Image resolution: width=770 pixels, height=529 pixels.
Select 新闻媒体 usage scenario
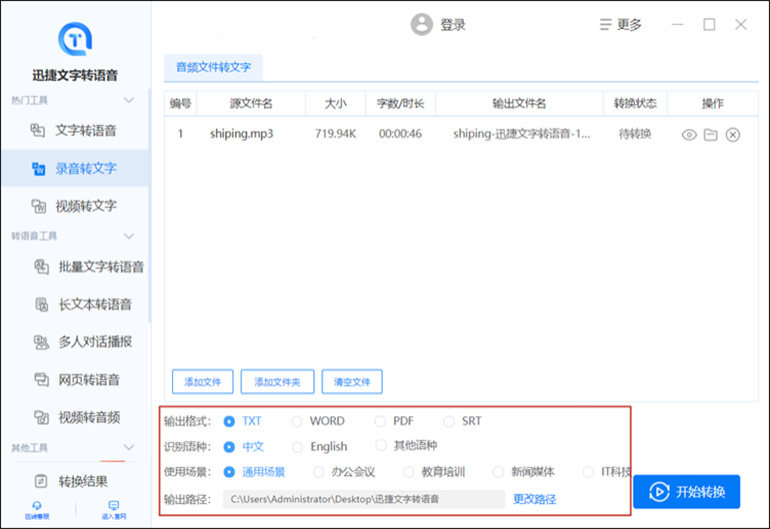click(x=498, y=472)
